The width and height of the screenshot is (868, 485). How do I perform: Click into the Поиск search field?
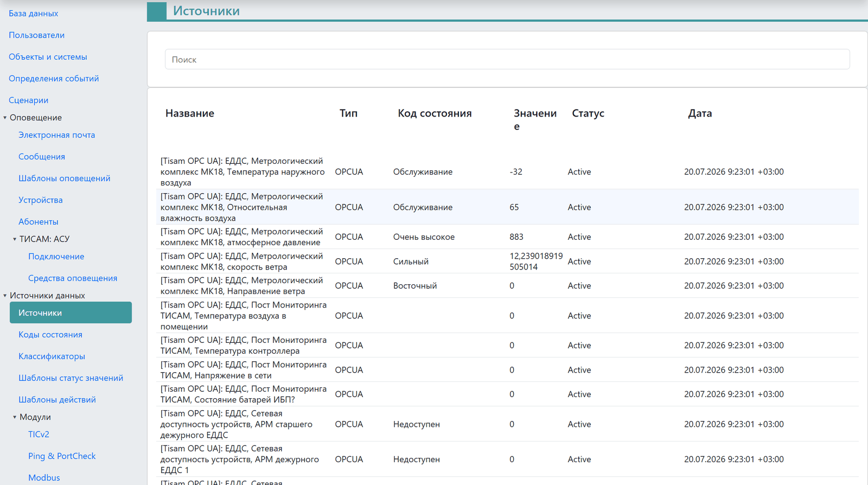point(507,59)
